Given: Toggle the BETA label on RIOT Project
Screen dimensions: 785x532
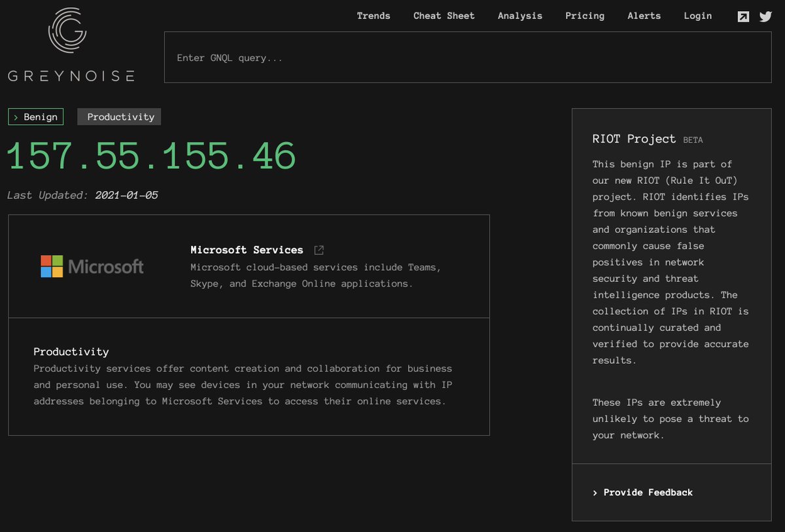Looking at the screenshot, I should coord(693,139).
